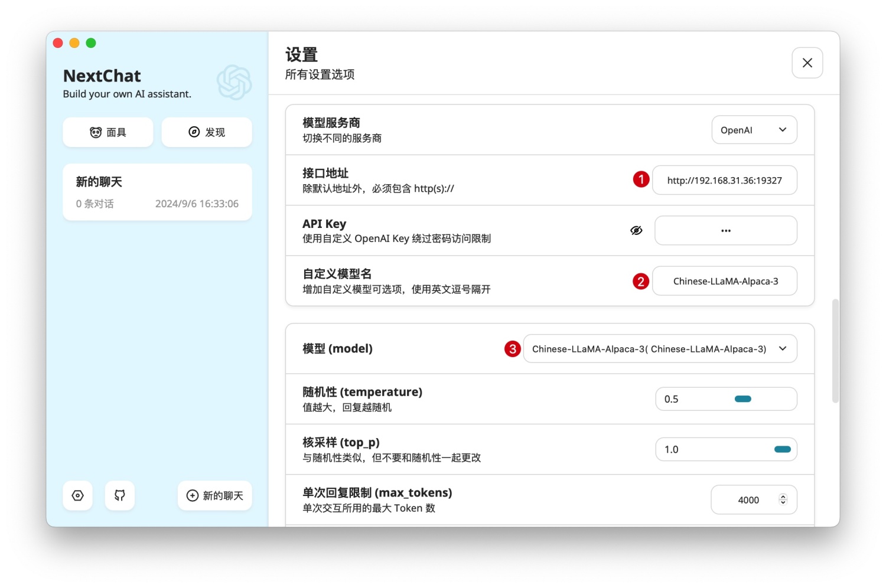Open the Masks (面具) panel

[108, 132]
